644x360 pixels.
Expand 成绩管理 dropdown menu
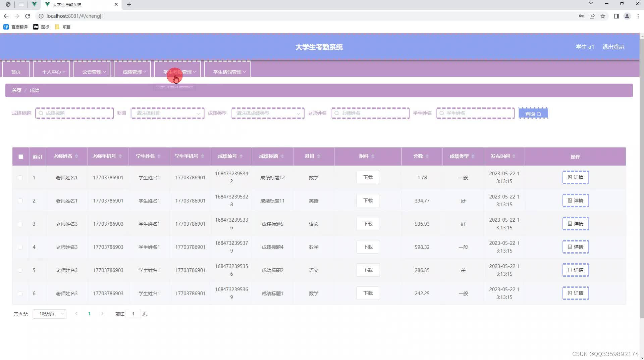pyautogui.click(x=132, y=70)
